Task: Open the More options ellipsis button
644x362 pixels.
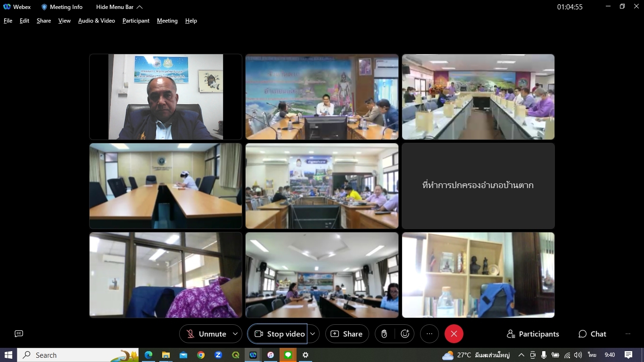Action: [429, 334]
